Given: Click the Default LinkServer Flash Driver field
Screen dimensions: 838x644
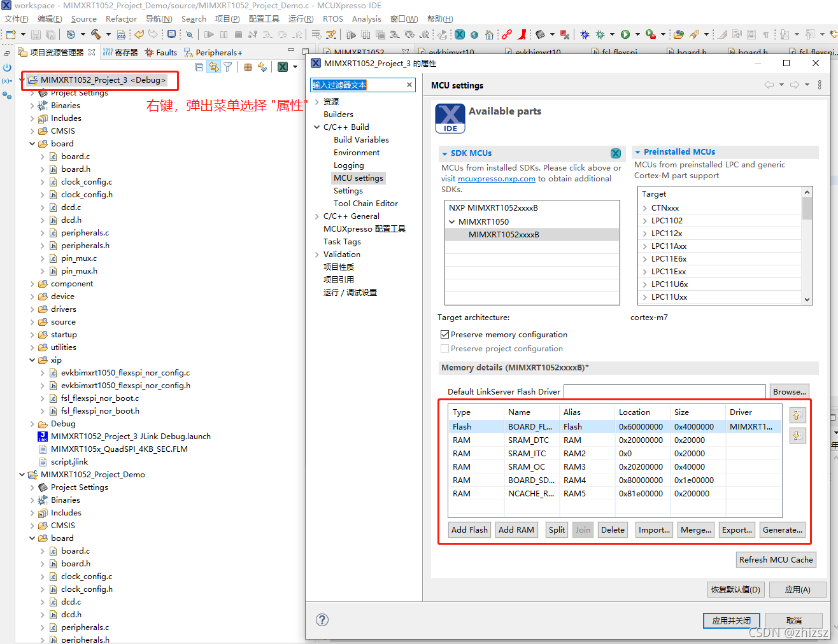Looking at the screenshot, I should tap(665, 392).
